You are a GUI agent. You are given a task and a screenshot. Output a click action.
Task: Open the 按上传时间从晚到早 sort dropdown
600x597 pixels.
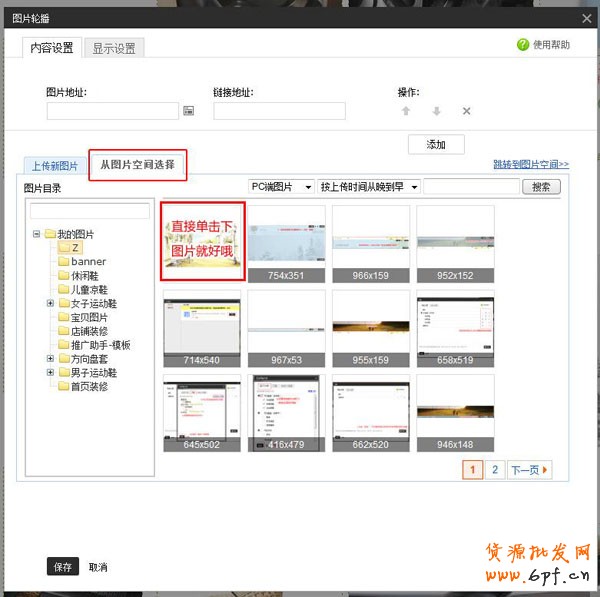pos(368,187)
